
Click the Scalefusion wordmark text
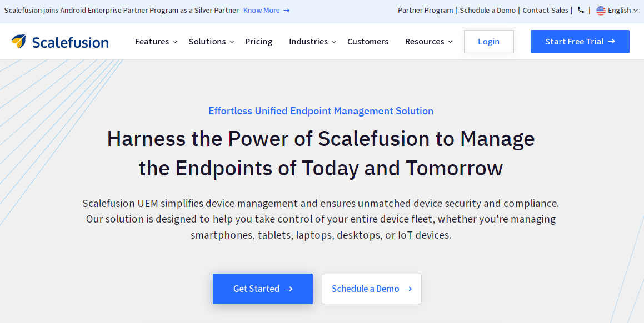70,42
